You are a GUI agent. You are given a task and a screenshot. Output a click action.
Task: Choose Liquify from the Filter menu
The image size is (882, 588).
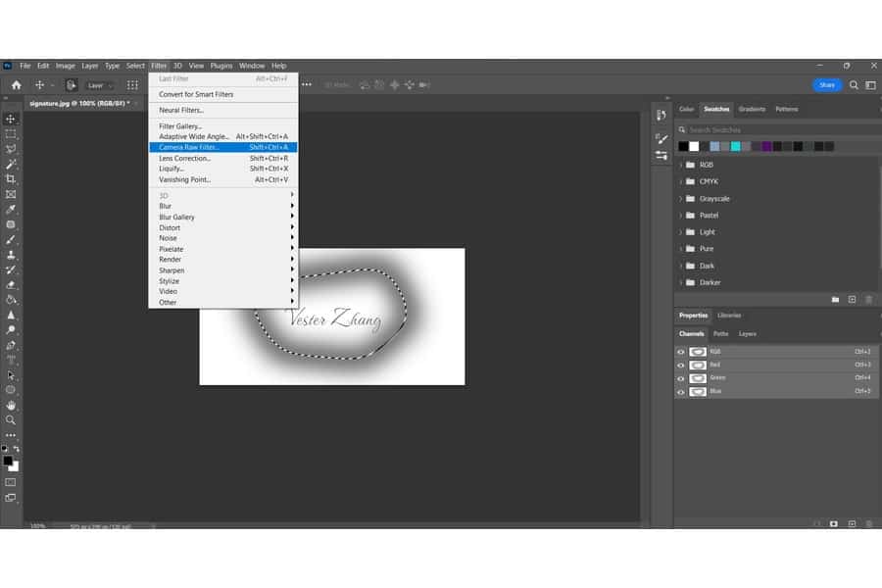[x=223, y=169]
